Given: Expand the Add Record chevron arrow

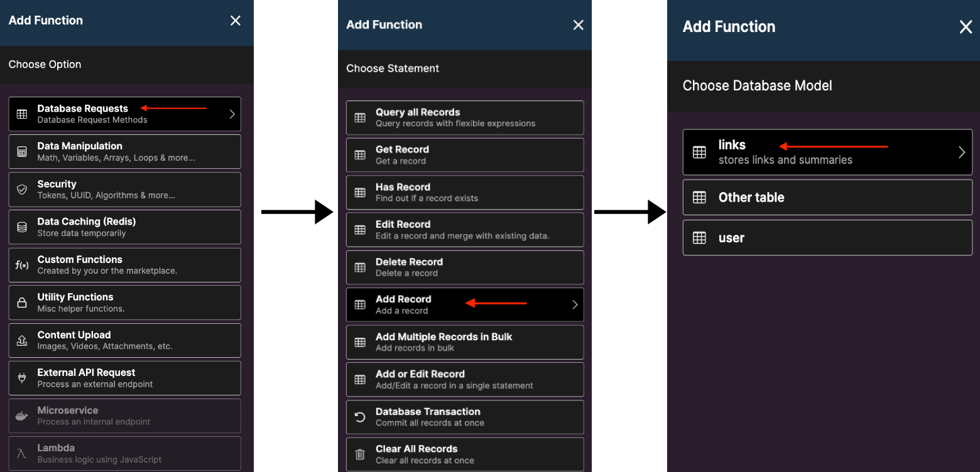Looking at the screenshot, I should [x=575, y=305].
